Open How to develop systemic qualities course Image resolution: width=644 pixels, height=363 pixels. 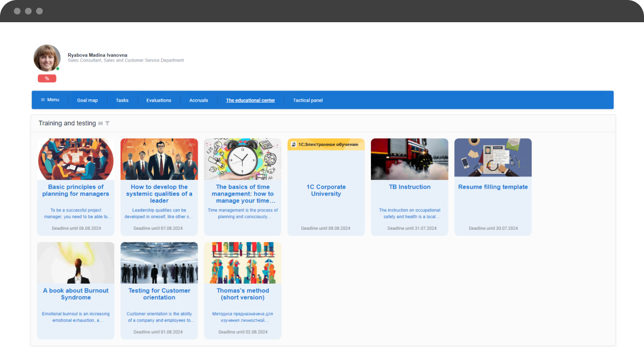click(x=159, y=193)
